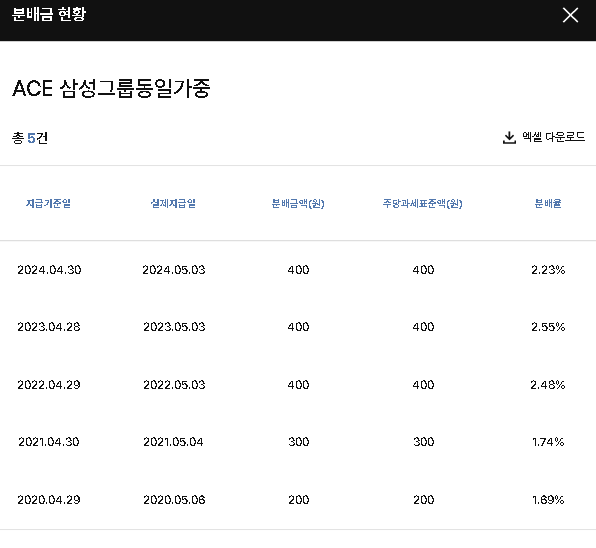Click the 2024.04.30 date cell

49,270
